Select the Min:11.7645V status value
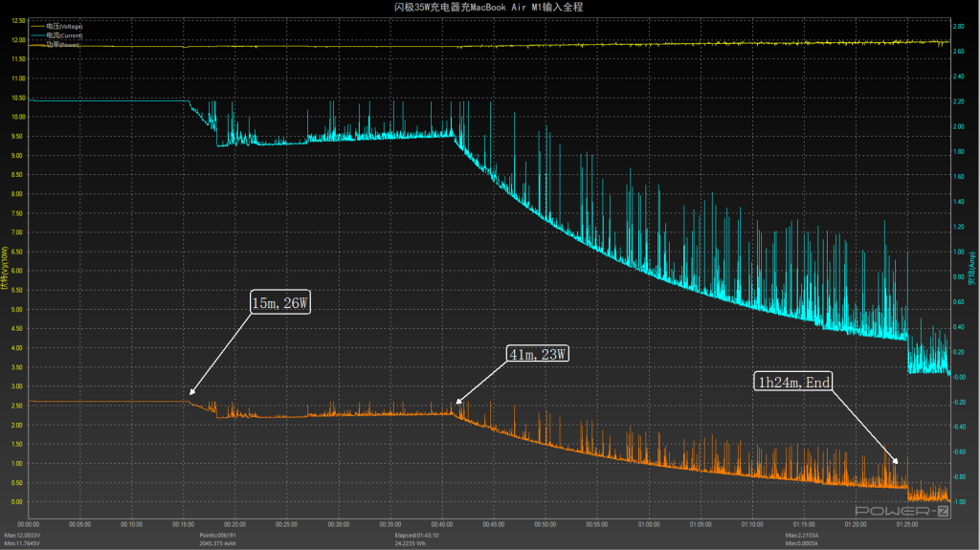 22,543
